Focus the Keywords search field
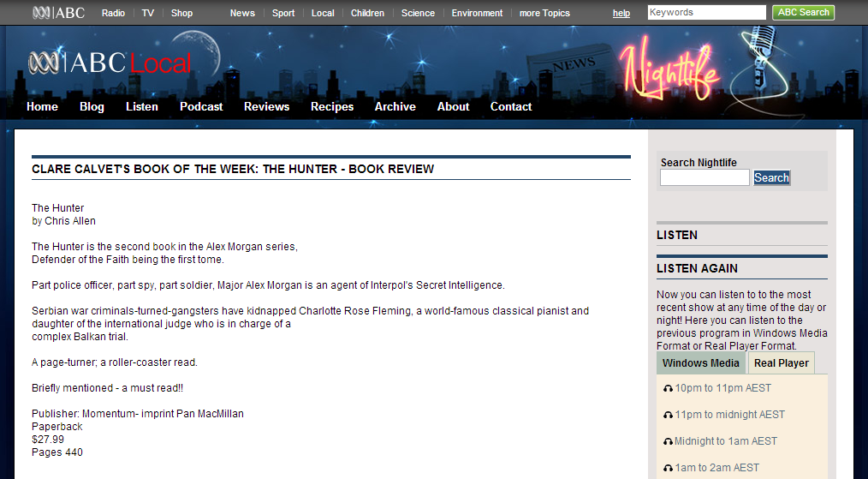868x479 pixels. [707, 12]
